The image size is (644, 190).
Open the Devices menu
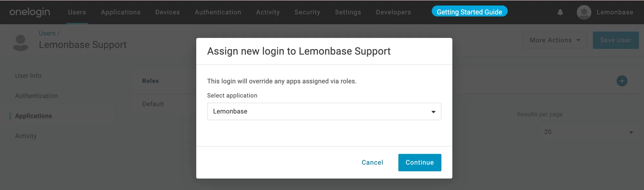167,12
